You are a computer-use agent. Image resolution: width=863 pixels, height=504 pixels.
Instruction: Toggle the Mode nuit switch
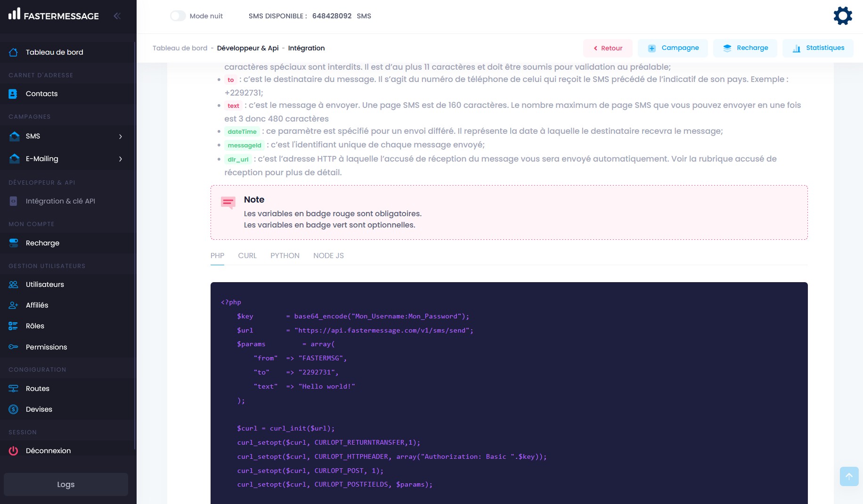click(178, 16)
